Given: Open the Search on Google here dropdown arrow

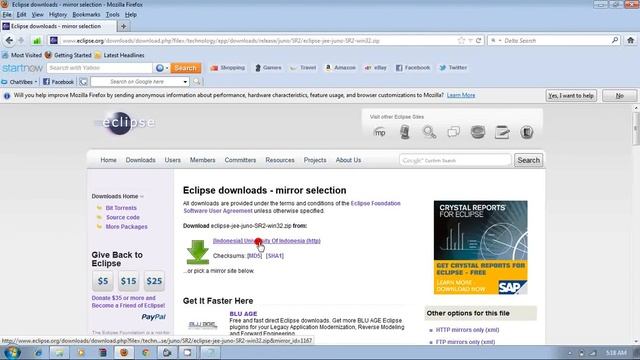Looking at the screenshot, I should coord(185,82).
